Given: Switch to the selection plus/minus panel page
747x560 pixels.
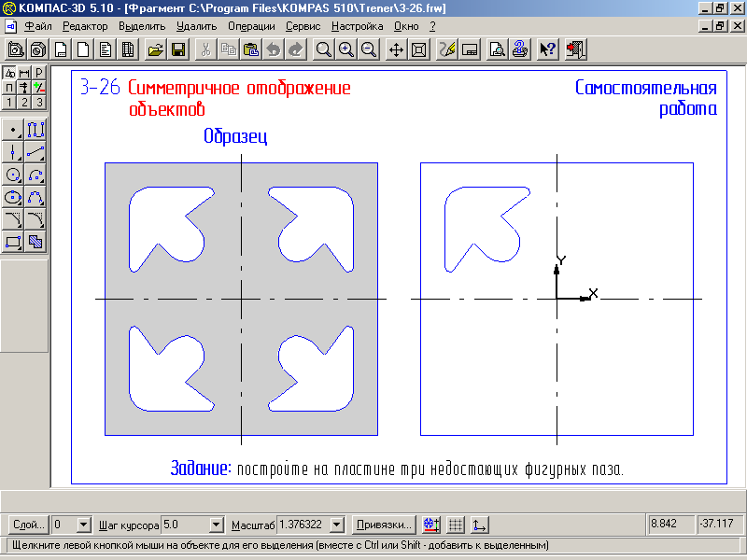Looking at the screenshot, I should pyautogui.click(x=39, y=87).
